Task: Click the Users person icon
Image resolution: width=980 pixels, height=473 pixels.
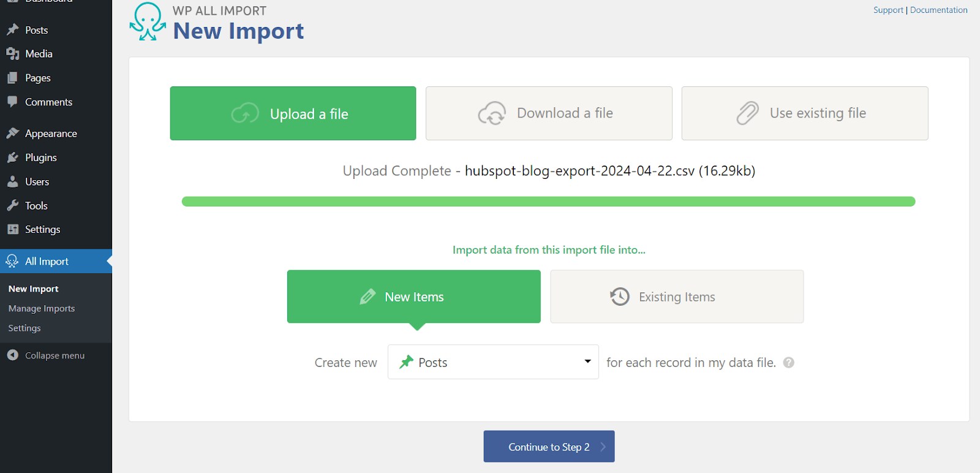Action: point(13,182)
